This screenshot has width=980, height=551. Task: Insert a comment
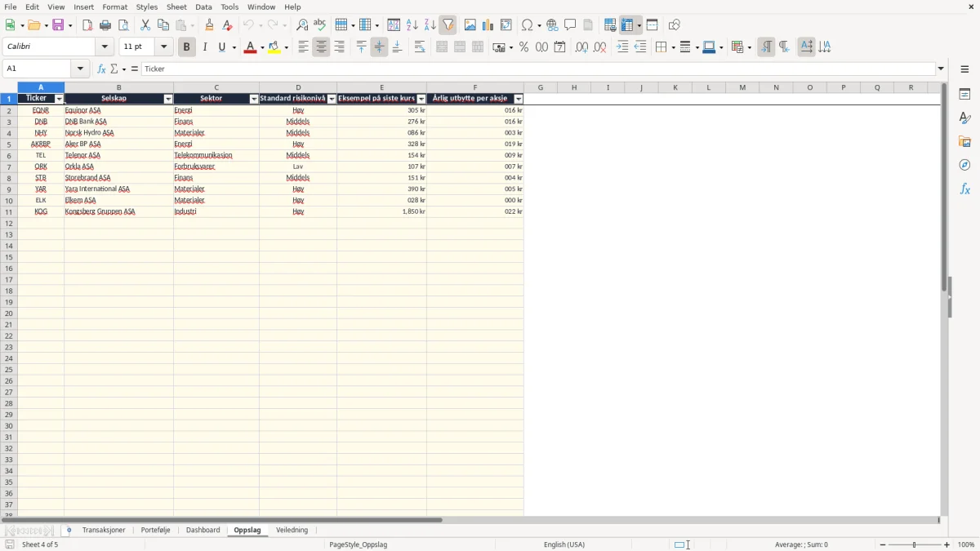(x=571, y=25)
